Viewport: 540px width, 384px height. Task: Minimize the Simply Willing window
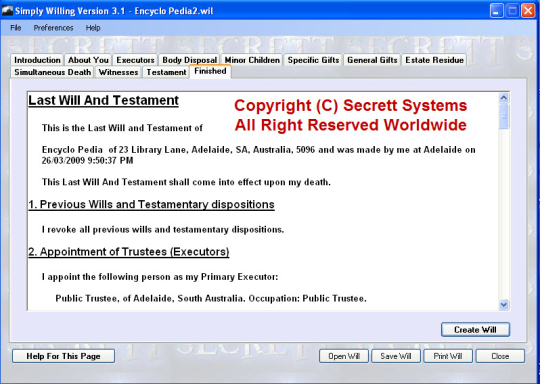[x=496, y=11]
